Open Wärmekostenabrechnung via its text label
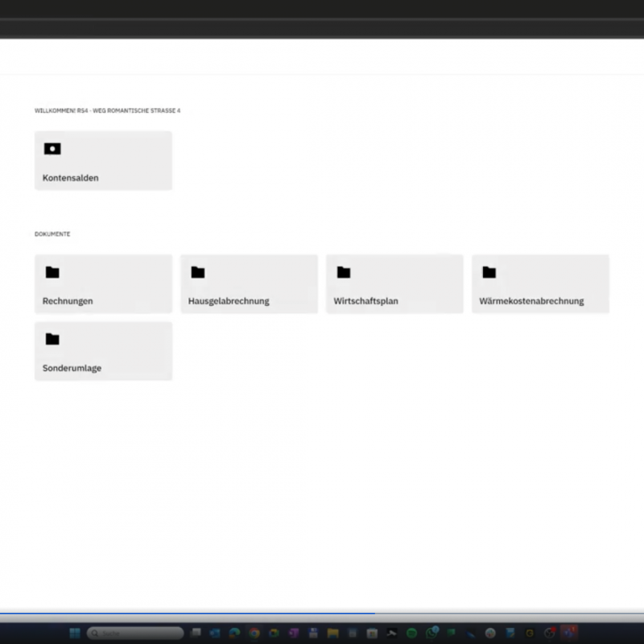This screenshot has width=644, height=644. (x=531, y=301)
